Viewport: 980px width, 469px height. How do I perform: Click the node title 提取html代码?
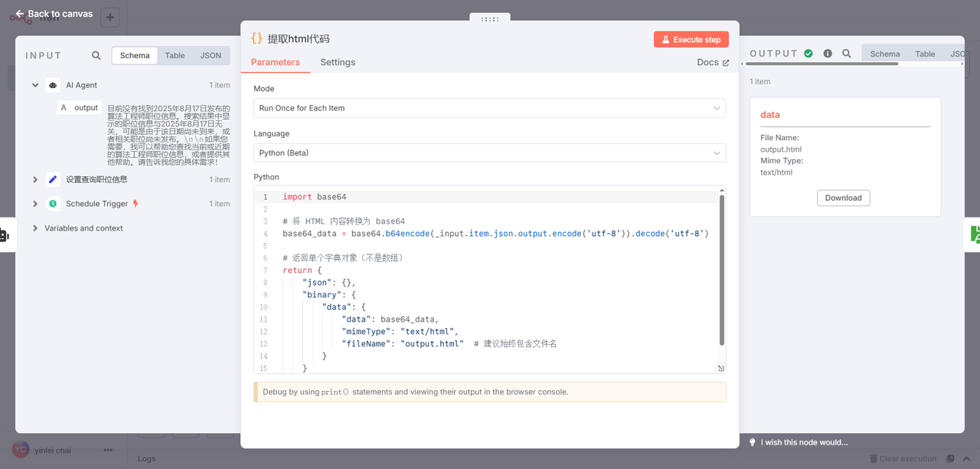pos(299,38)
